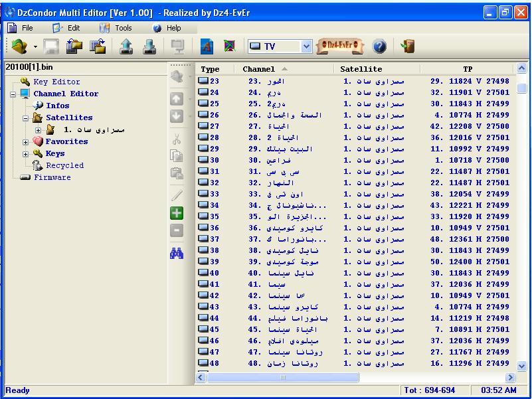Click the blue question mark toolbar icon
This screenshot has width=532, height=399.
pyautogui.click(x=379, y=46)
